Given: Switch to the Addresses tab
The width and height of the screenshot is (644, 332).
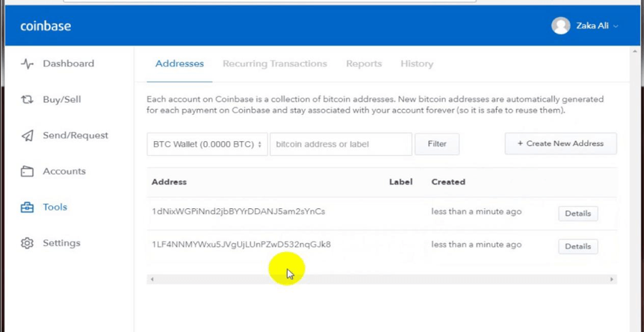Looking at the screenshot, I should point(179,63).
